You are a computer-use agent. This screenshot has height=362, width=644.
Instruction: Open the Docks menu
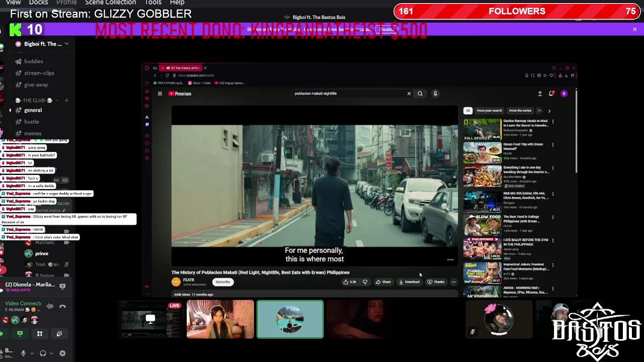tap(38, 3)
